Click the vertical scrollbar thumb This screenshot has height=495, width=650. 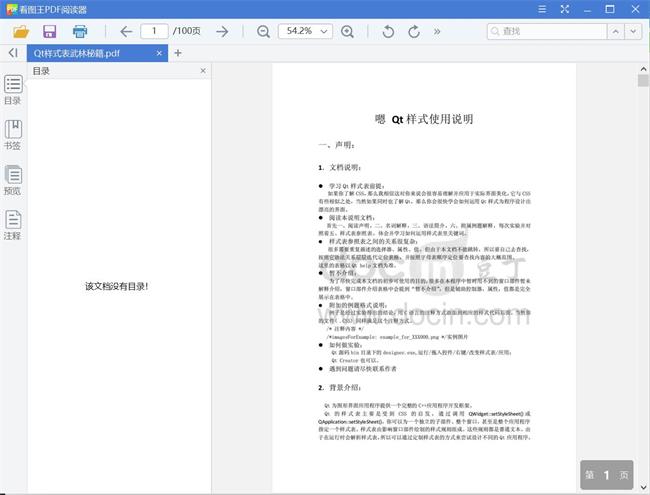click(x=643, y=80)
